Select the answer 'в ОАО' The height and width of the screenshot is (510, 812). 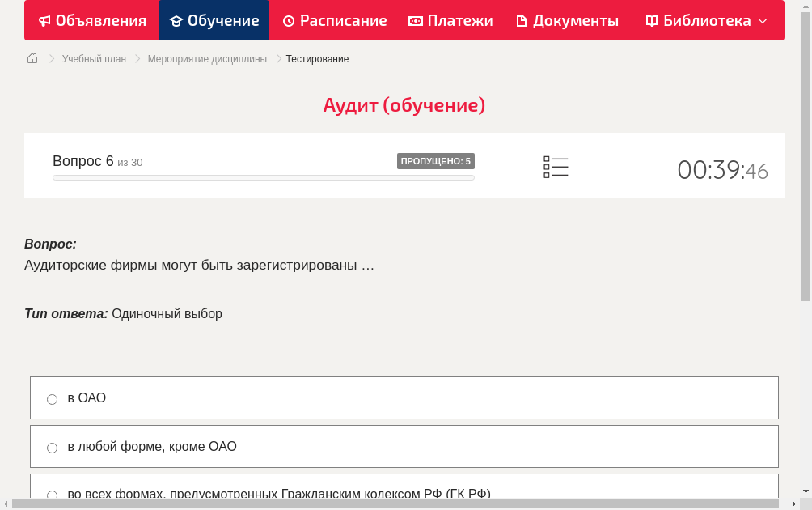52,398
